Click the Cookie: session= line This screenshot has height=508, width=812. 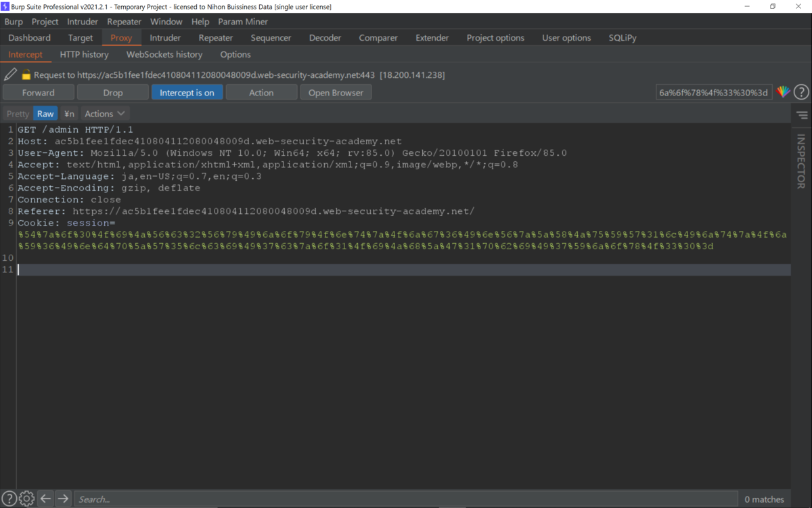(66, 223)
